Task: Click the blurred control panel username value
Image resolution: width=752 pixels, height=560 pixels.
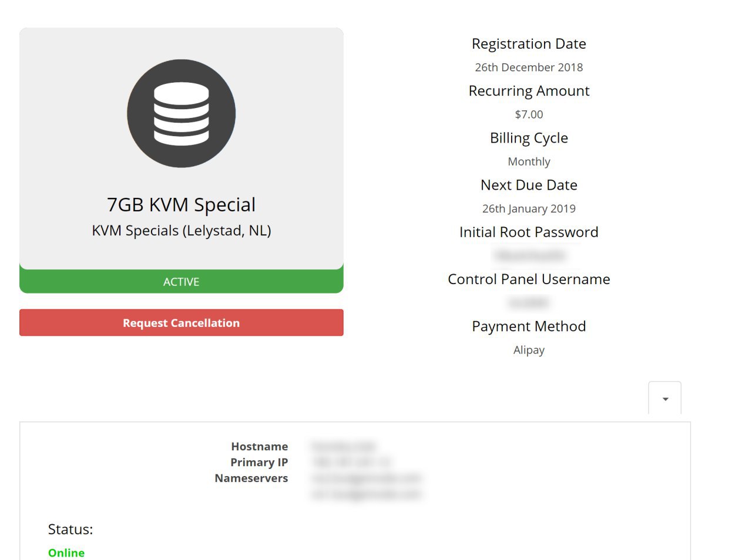Action: coord(528,303)
